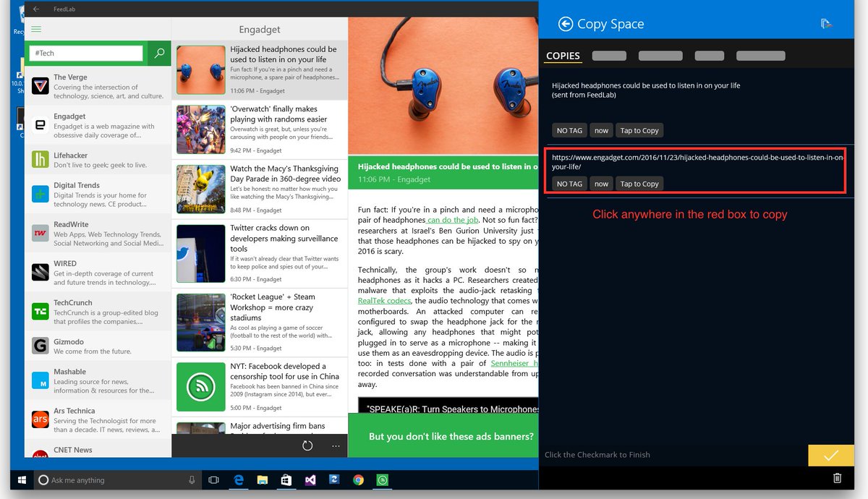868x499 pixels.
Task: Toggle the 'now' tag on the URL copy
Action: pyautogui.click(x=601, y=183)
